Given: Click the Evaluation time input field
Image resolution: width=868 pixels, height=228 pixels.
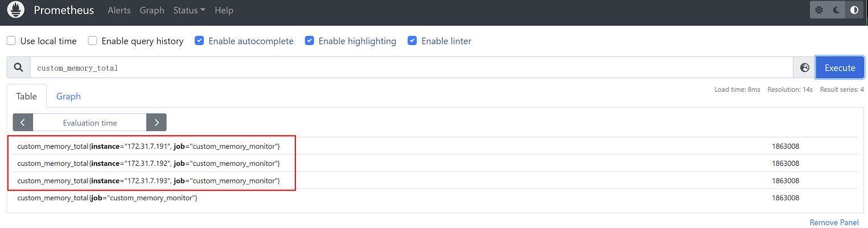Looking at the screenshot, I should (x=90, y=123).
